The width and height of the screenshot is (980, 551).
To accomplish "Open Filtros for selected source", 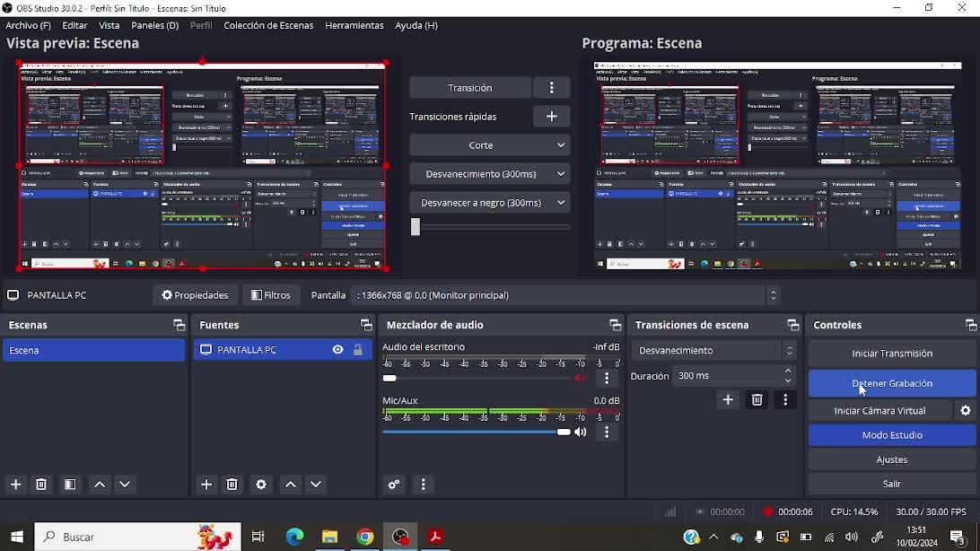I will [x=271, y=295].
